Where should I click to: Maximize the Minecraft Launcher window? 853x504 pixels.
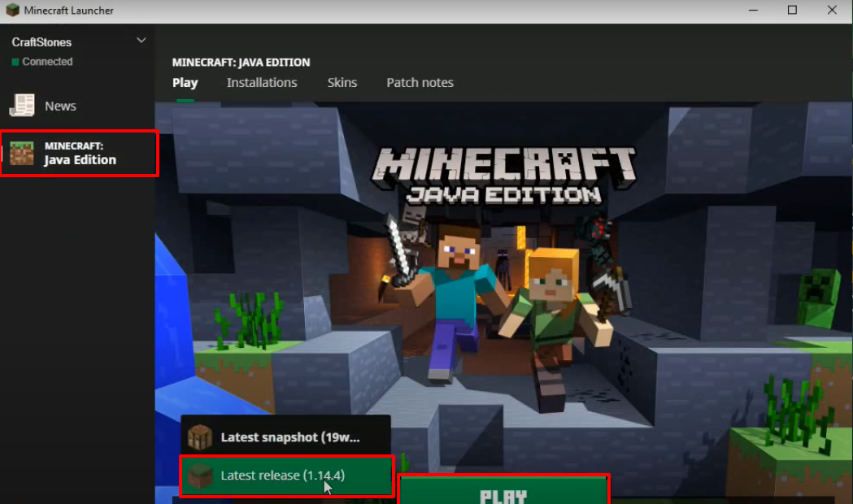pyautogui.click(x=792, y=10)
